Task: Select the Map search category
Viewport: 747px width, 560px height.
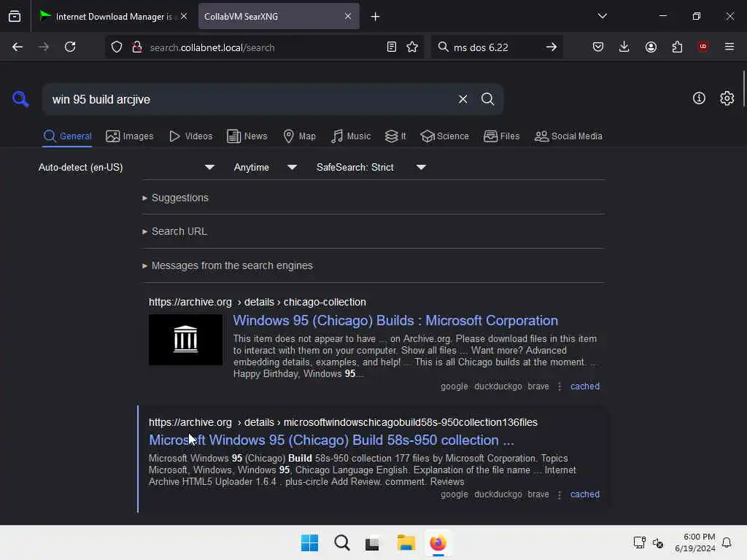Action: click(299, 136)
